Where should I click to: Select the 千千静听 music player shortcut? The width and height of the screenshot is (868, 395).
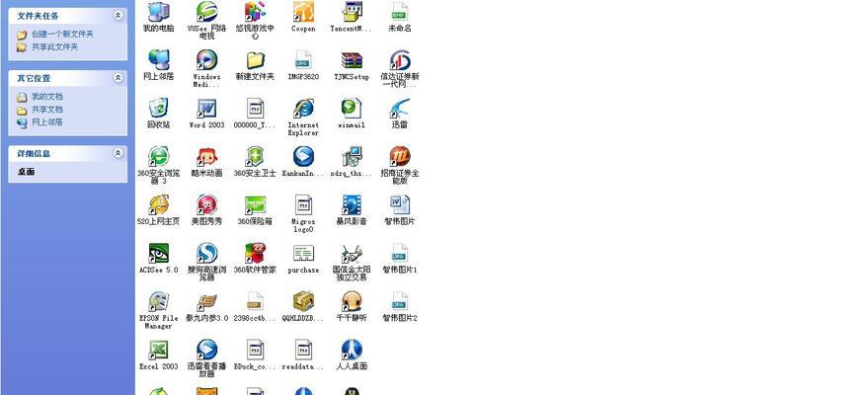click(351, 301)
